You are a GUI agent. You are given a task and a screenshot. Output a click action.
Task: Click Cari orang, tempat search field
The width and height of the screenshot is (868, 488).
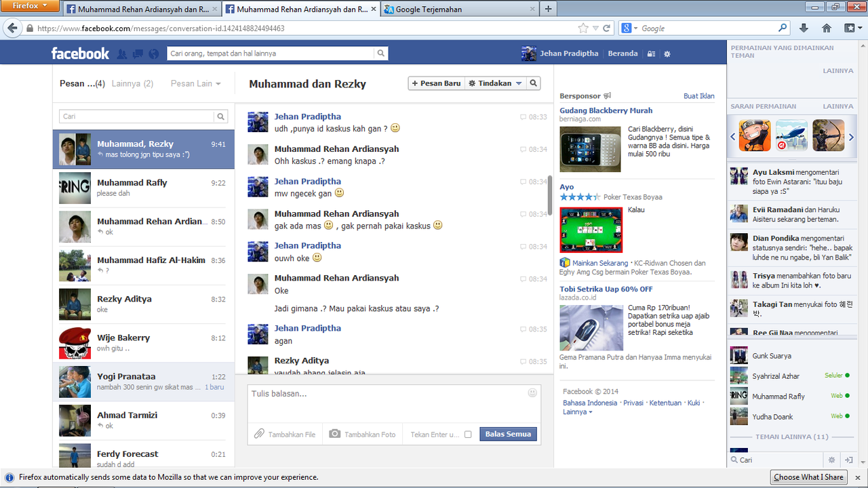pos(271,54)
